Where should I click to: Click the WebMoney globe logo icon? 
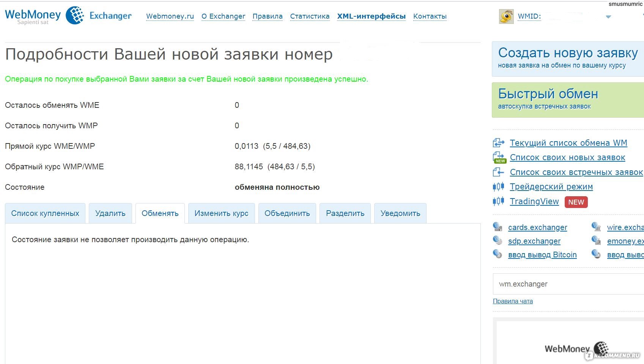[75, 15]
